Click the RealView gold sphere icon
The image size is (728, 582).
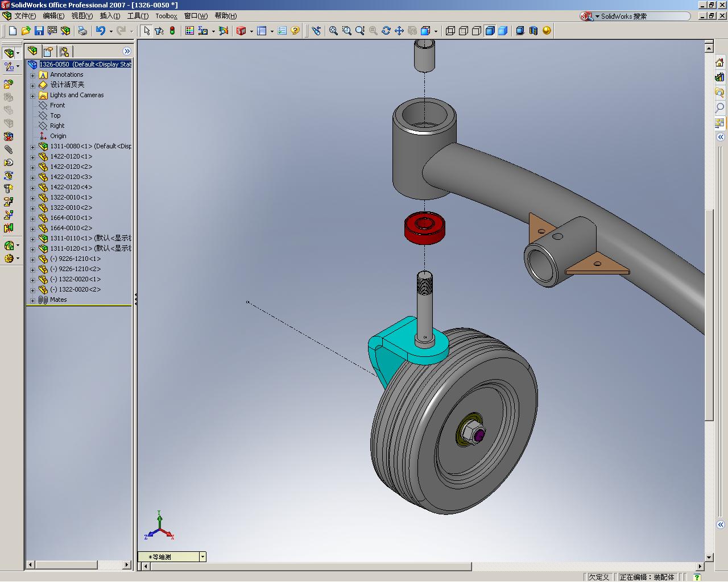pyautogui.click(x=547, y=31)
